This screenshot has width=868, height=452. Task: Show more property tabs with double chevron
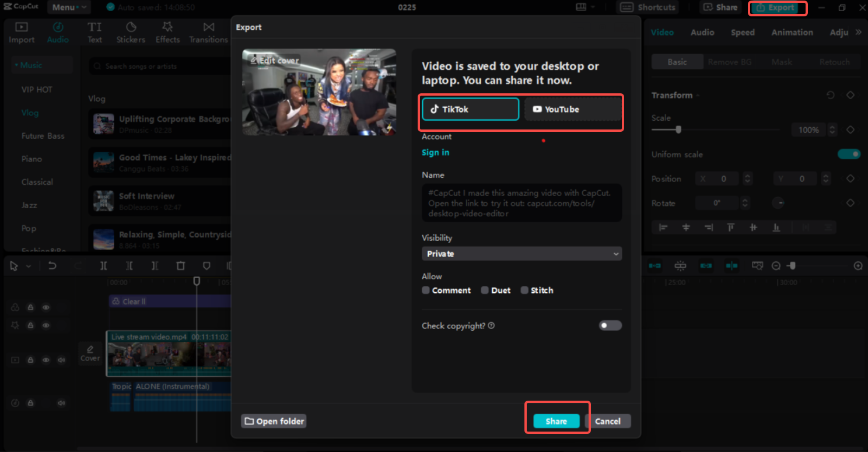858,32
